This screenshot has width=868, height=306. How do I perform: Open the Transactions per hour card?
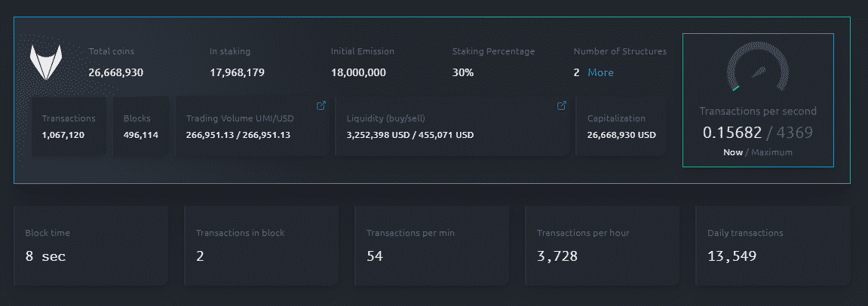click(x=603, y=246)
